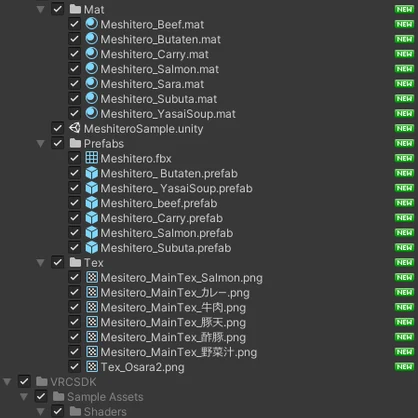Click the texture icon for Mesitero_MainTex_カレー.png
Image resolution: width=418 pixels, height=418 pixels.
pyautogui.click(x=92, y=292)
